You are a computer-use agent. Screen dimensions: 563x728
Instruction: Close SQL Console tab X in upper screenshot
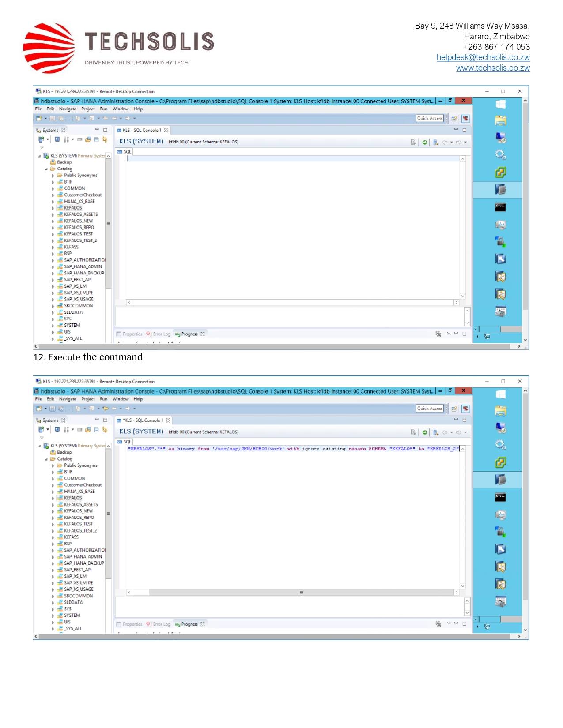click(x=166, y=131)
